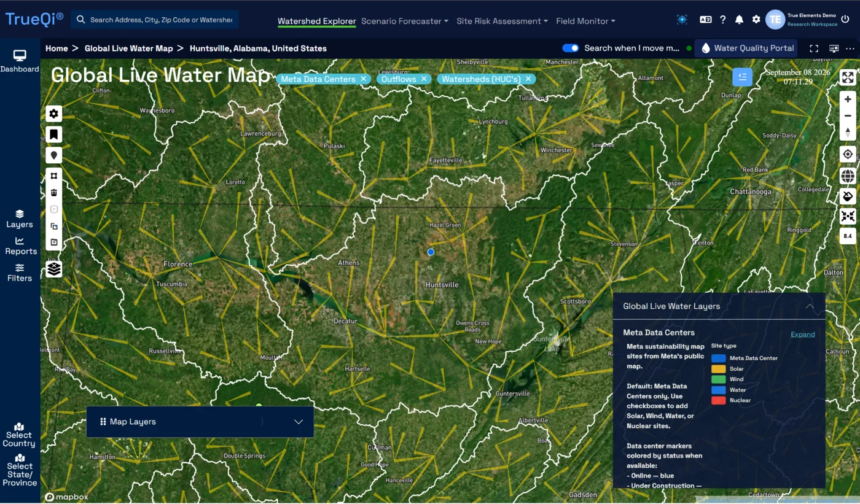This screenshot has height=504, width=860.
Task: Open the notifications bell
Action: 739,20
